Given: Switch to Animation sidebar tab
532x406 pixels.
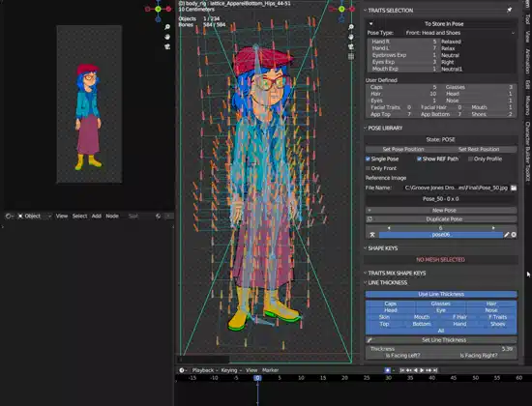Looking at the screenshot, I should coord(527,61).
